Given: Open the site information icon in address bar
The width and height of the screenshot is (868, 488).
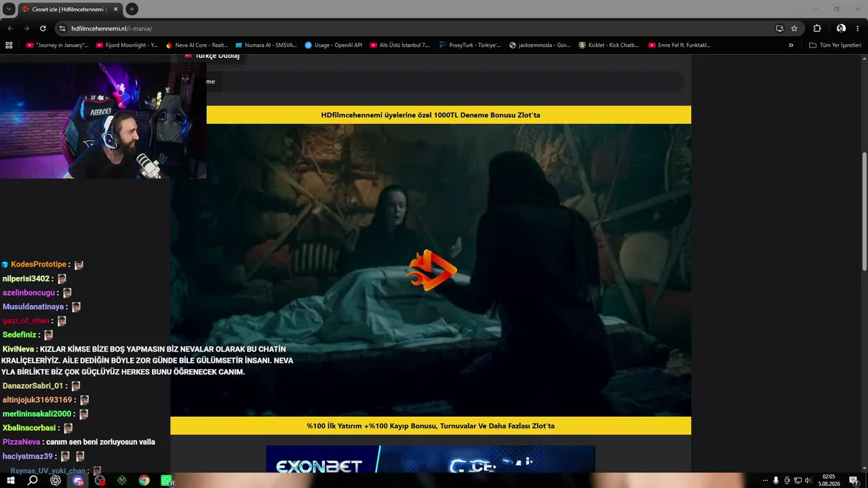Looking at the screenshot, I should coord(62,28).
